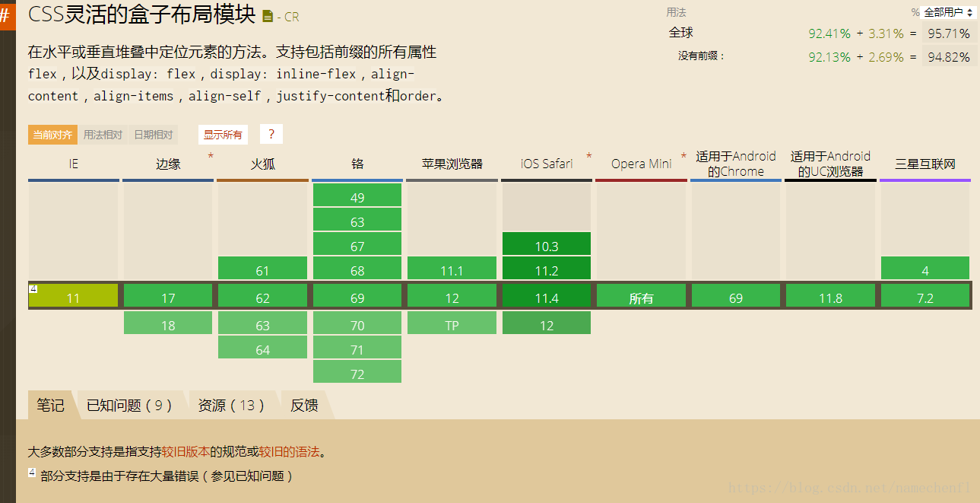Screen dimensions: 980x503
Task: Click the 适用于Android的Chrome header
Action: [736, 164]
